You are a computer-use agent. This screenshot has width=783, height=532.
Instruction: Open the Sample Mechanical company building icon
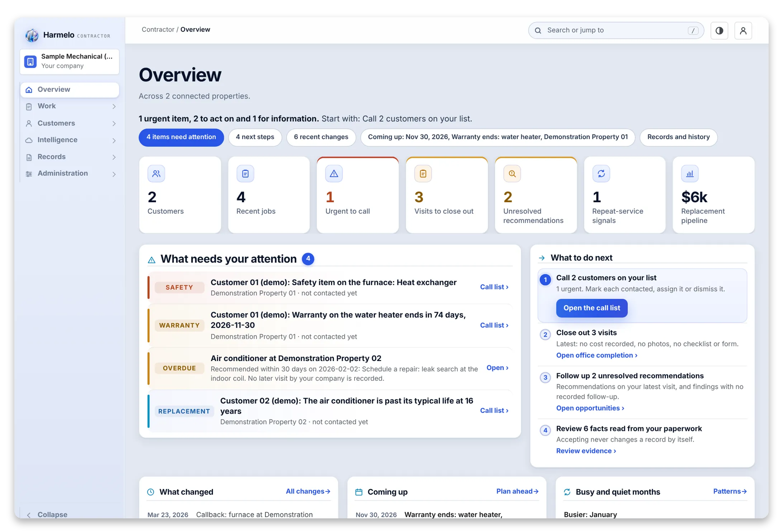tap(30, 62)
